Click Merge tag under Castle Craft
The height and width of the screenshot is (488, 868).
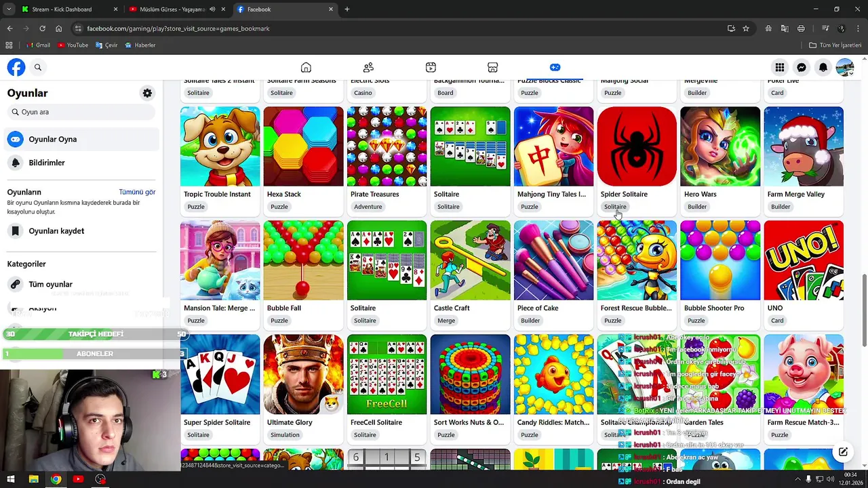tap(446, 321)
